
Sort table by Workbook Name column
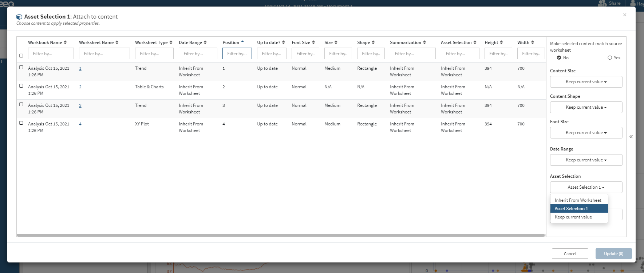point(65,43)
